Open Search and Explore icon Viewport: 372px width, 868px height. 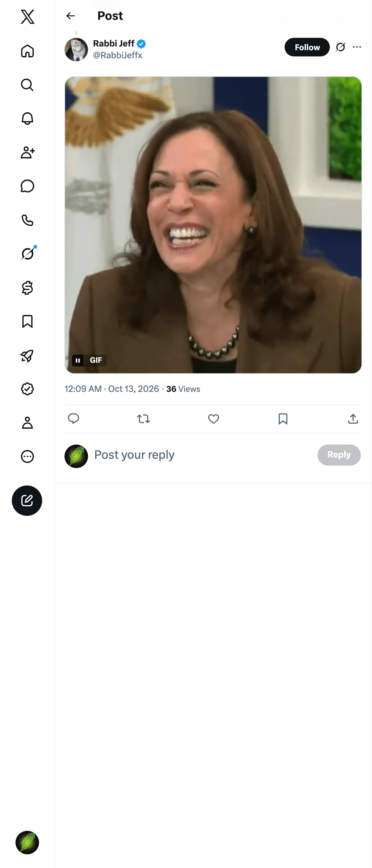27,85
